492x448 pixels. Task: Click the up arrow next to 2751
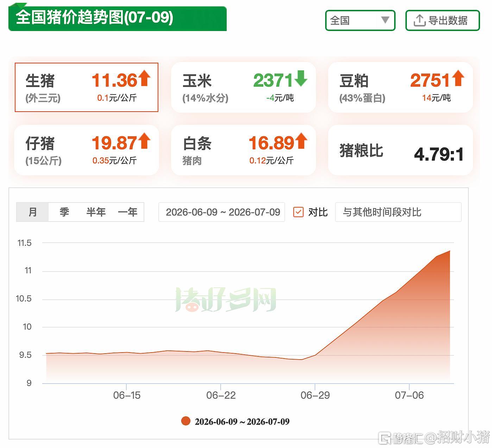pyautogui.click(x=458, y=78)
